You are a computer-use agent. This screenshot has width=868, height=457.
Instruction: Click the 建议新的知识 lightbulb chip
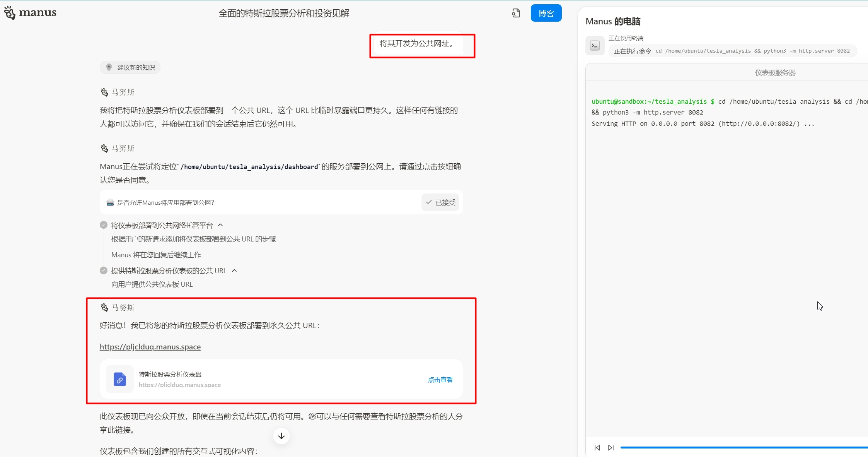pyautogui.click(x=130, y=67)
